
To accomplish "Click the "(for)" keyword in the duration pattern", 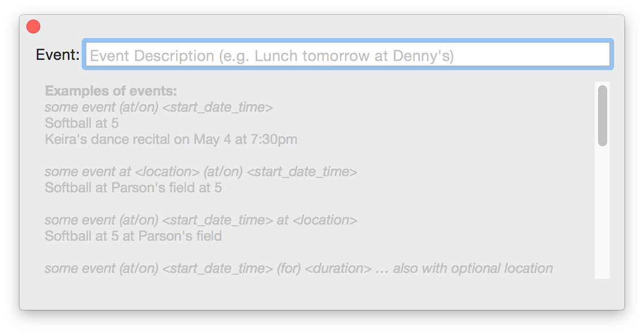I will pos(289,268).
